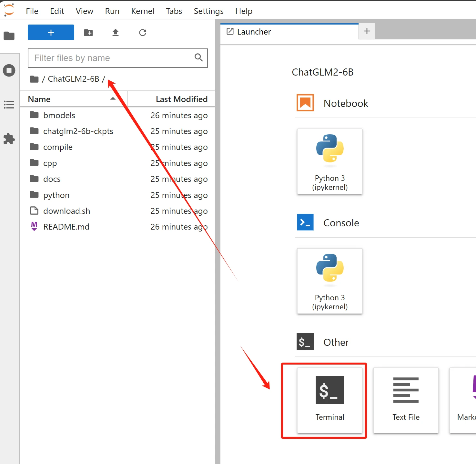The width and height of the screenshot is (476, 464).
Task: Launch a Terminal from the launcher
Action: click(329, 400)
